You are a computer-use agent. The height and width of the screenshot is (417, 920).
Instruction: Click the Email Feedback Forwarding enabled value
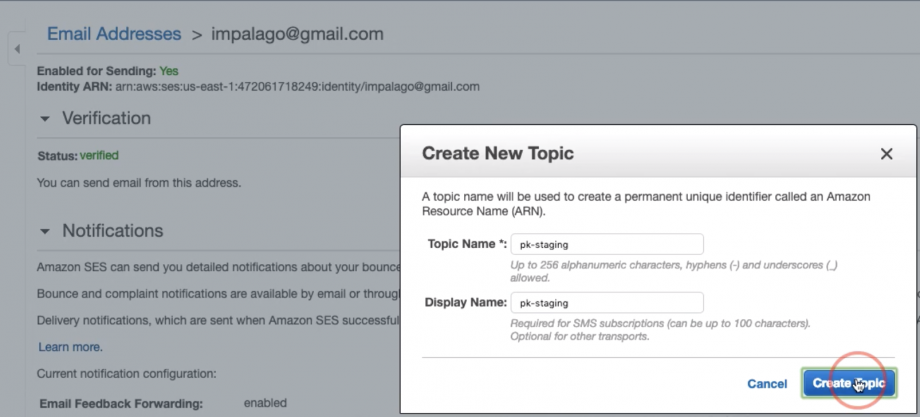(266, 403)
